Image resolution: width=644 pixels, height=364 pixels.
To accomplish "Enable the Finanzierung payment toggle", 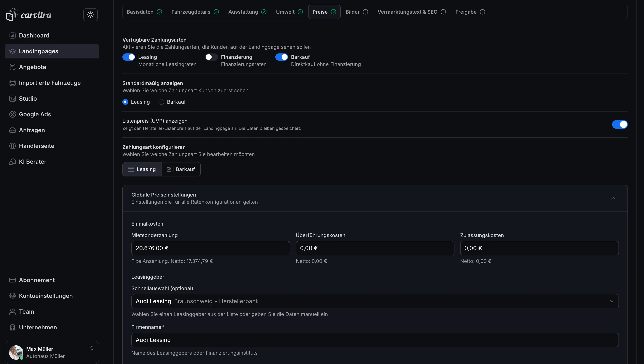I will tap(212, 57).
